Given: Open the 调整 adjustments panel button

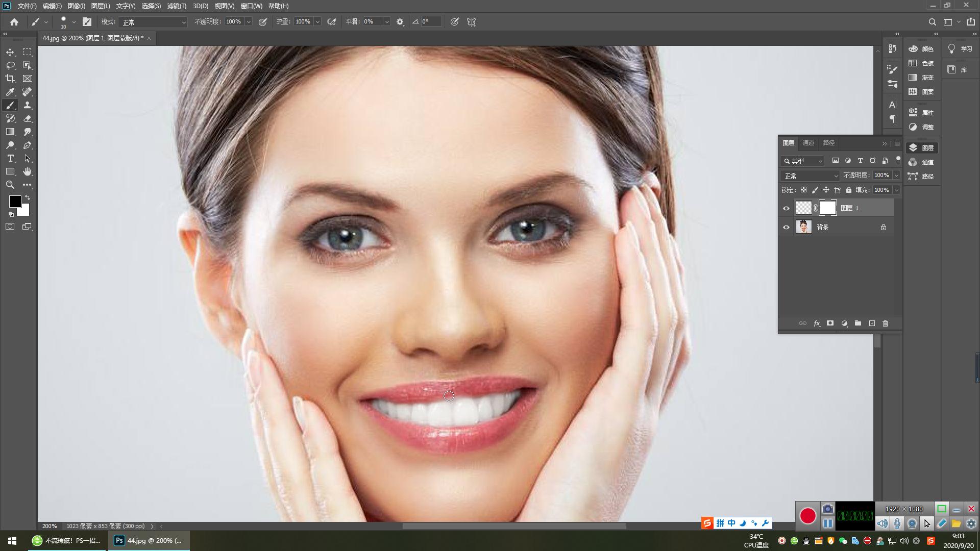Looking at the screenshot, I should pyautogui.click(x=922, y=127).
